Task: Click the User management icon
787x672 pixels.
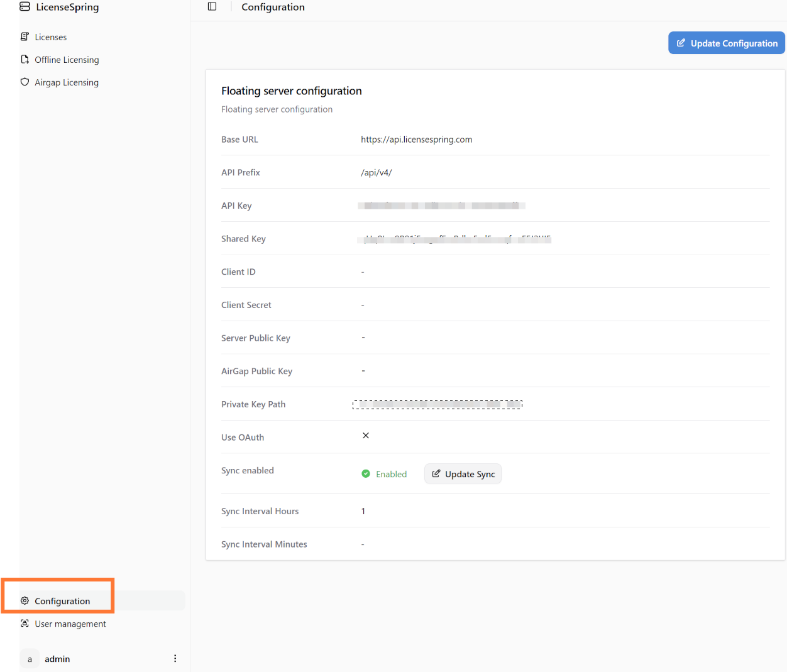Action: 25,624
